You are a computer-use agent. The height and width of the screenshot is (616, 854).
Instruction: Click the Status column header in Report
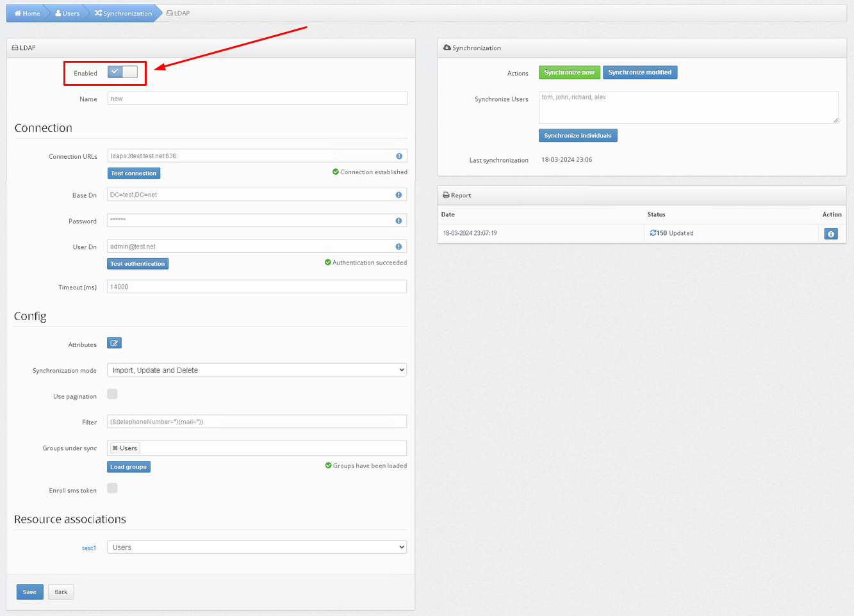(x=656, y=215)
